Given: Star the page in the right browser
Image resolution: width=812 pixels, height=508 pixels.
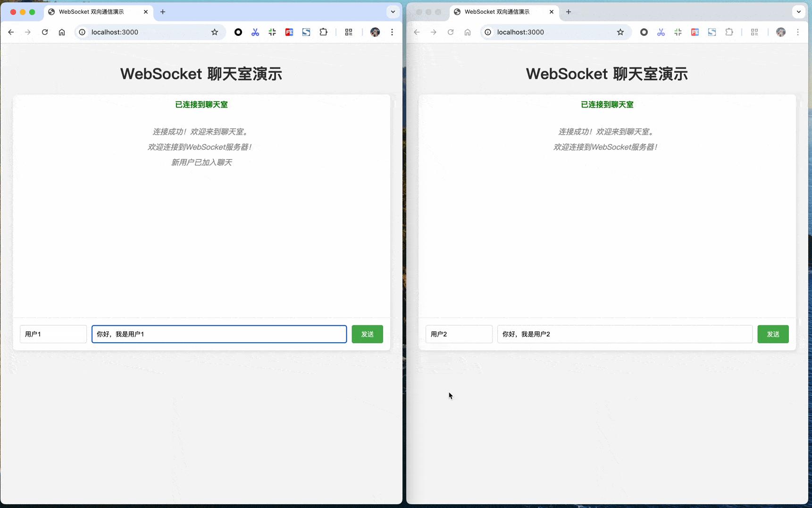Looking at the screenshot, I should [620, 32].
